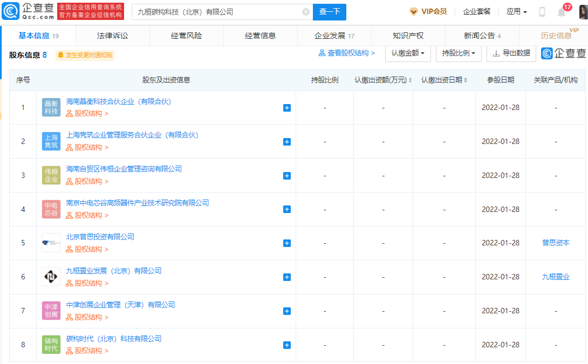Open 股权结构 under 北京普思投资
This screenshot has width=588, height=364.
coord(87,249)
